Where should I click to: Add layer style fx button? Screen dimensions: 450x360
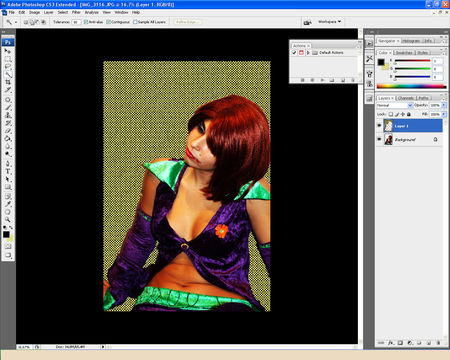click(391, 343)
